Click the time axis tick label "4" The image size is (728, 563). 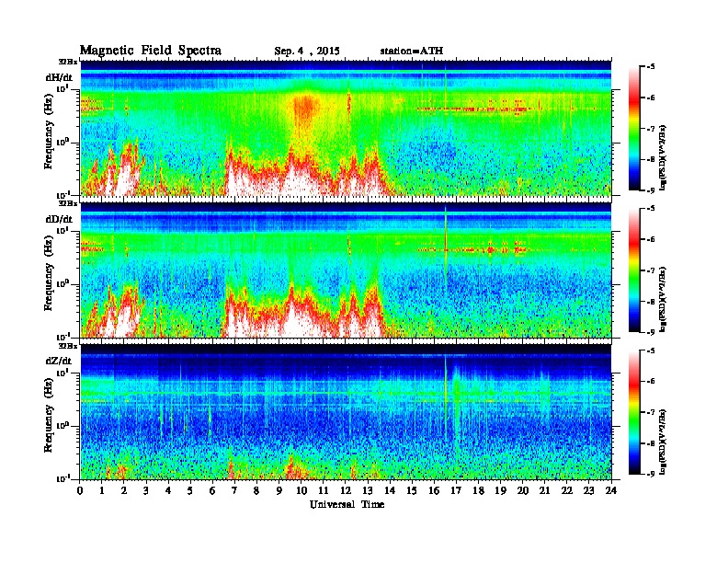[x=168, y=490]
